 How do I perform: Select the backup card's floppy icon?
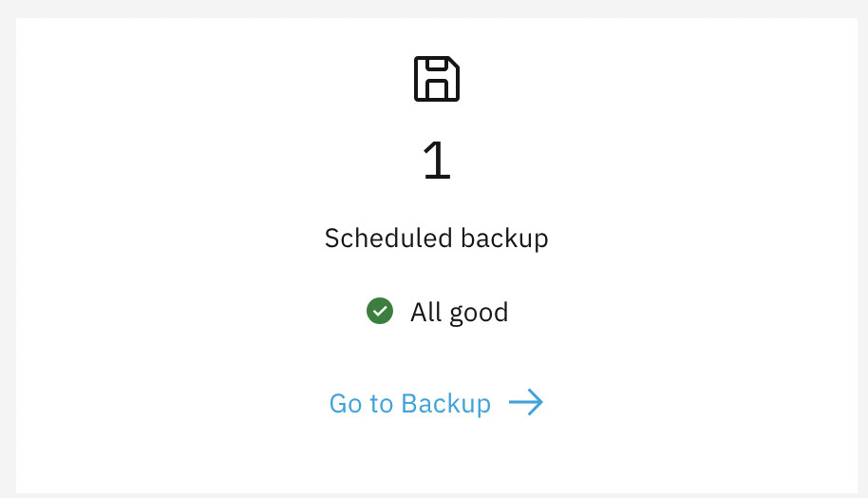[x=437, y=79]
